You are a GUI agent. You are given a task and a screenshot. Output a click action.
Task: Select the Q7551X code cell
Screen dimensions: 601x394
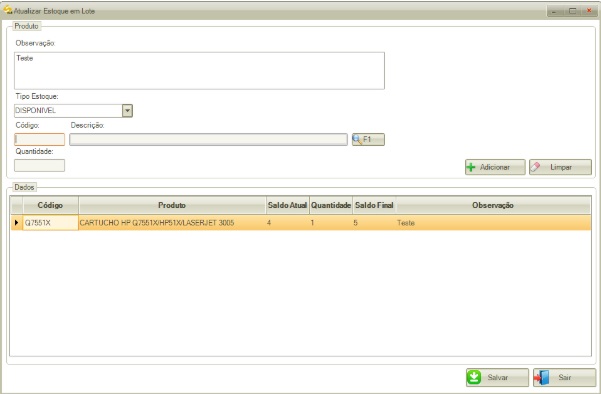[x=50, y=223]
